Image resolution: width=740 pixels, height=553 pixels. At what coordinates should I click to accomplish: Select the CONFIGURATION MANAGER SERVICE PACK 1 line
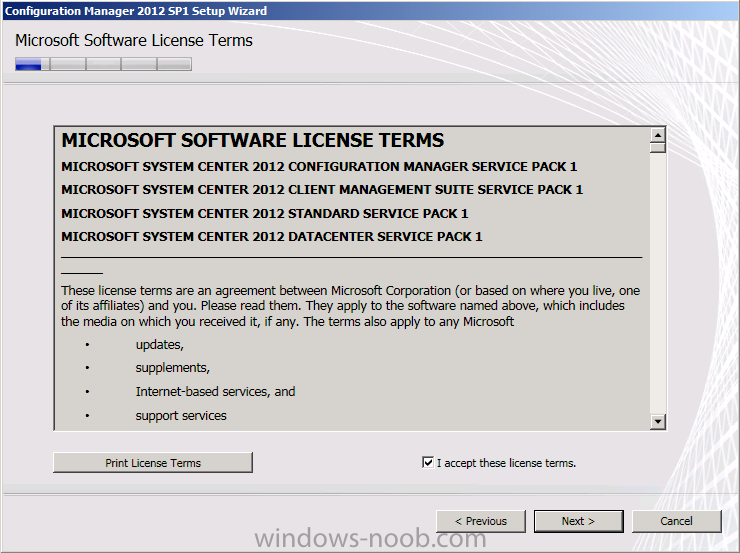pyautogui.click(x=319, y=167)
